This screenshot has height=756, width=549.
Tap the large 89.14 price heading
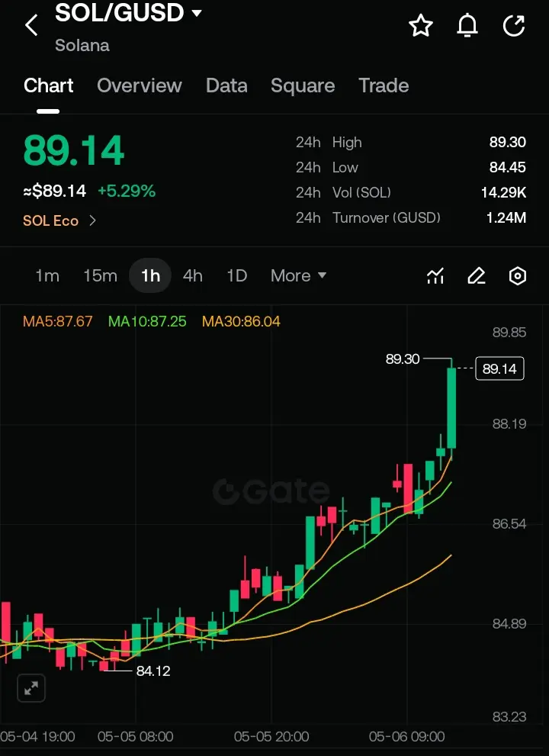[x=74, y=151]
